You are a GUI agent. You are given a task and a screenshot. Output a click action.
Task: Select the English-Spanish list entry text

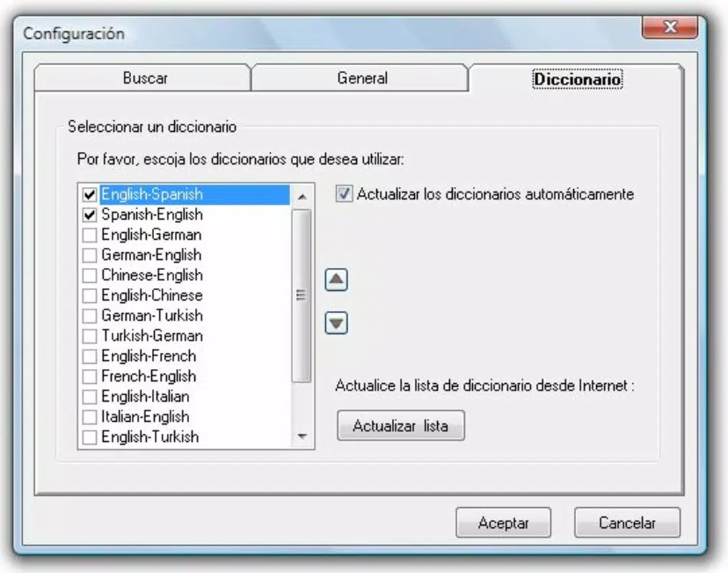[x=152, y=194]
